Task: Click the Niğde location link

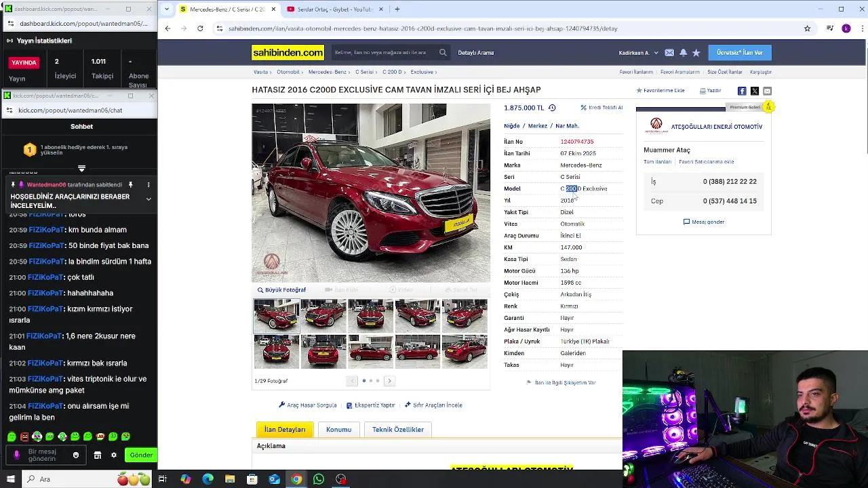Action: [511, 126]
